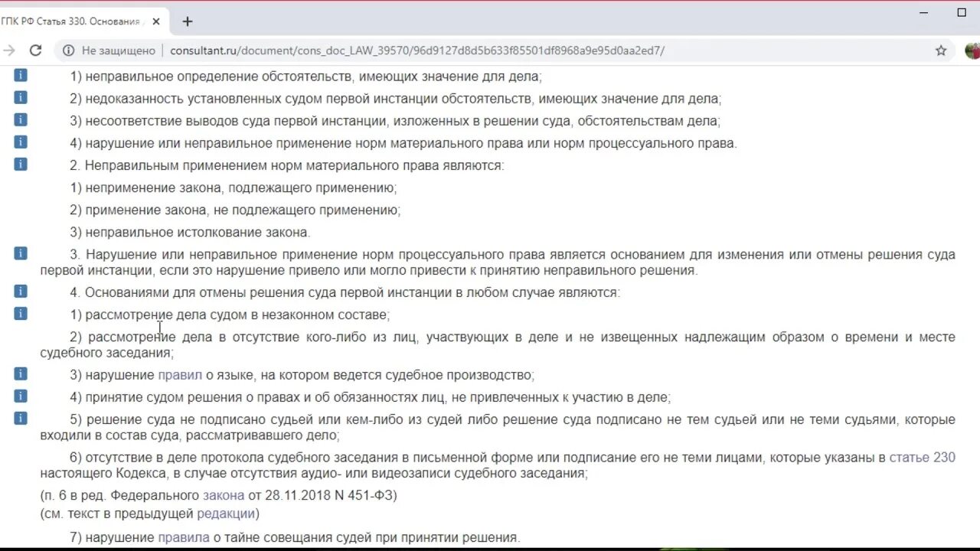Click text '2) применение закона, не подлежащего применению'
This screenshot has height=551, width=980.
235,210
